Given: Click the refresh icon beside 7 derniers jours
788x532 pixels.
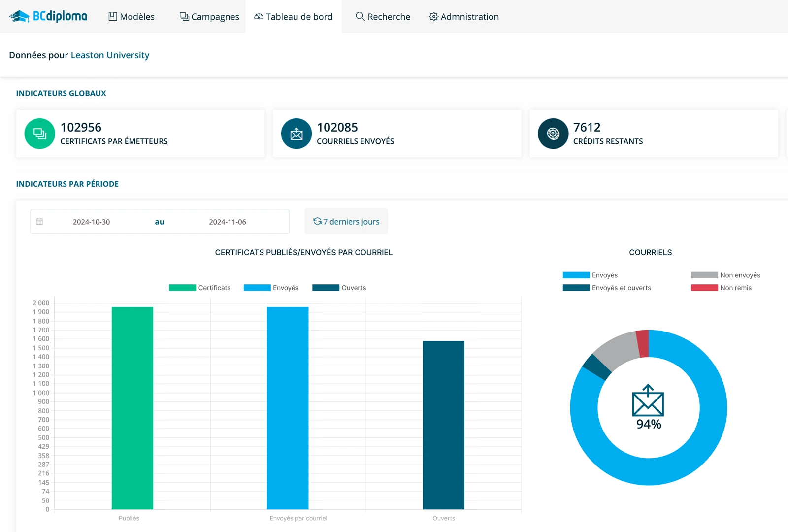Looking at the screenshot, I should click(x=317, y=221).
